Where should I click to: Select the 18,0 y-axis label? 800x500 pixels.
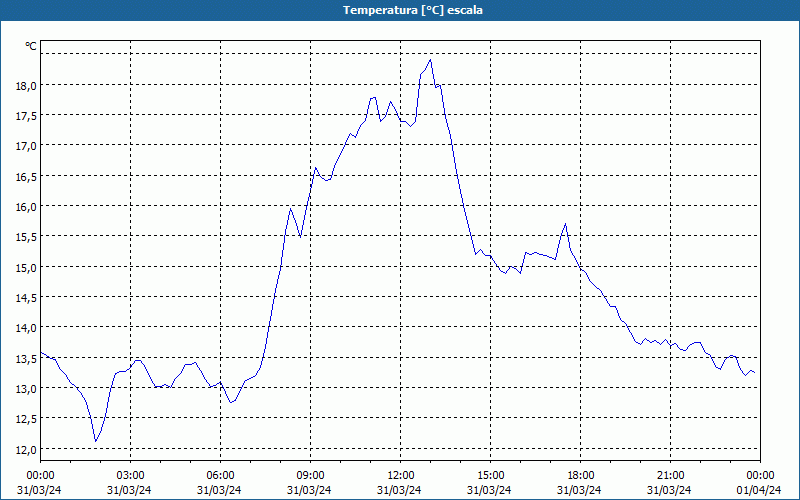click(26, 86)
